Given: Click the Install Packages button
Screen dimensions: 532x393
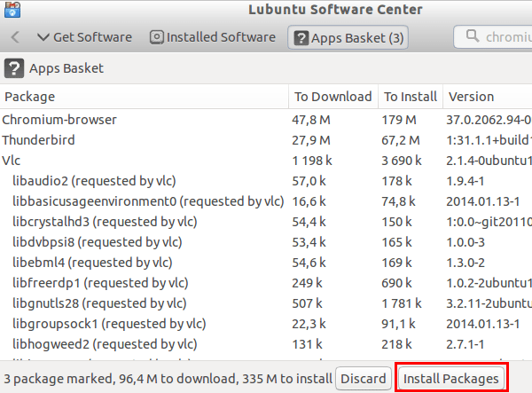Looking at the screenshot, I should point(451,379).
